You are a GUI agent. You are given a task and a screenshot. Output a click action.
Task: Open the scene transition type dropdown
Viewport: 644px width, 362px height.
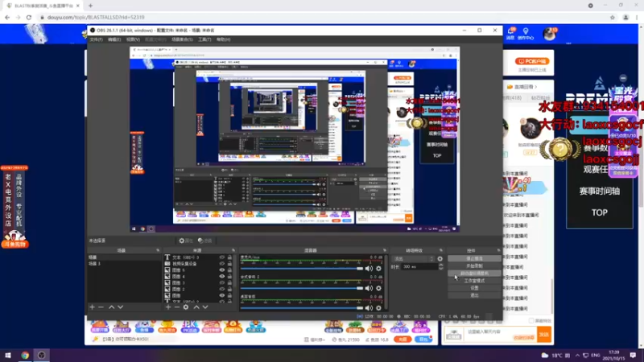point(413,259)
